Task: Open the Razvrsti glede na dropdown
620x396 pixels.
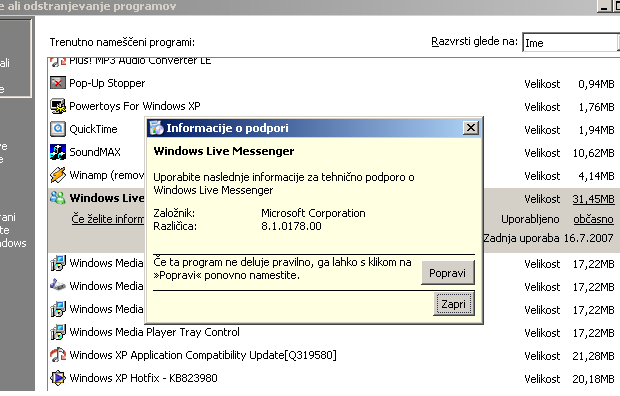Action: tap(571, 43)
